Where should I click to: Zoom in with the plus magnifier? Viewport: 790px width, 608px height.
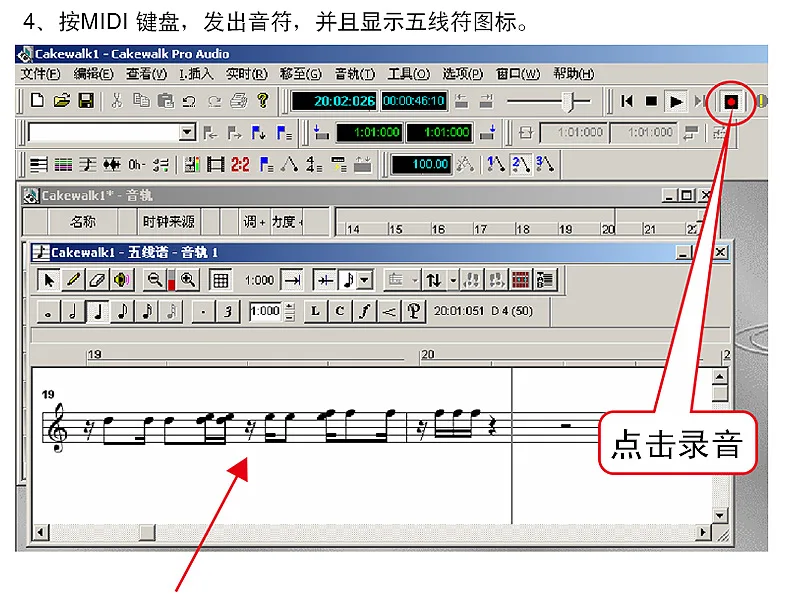(188, 280)
